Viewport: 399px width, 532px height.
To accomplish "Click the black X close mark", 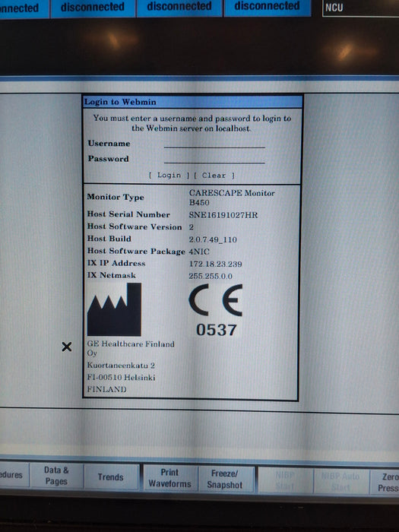I will coord(67,347).
